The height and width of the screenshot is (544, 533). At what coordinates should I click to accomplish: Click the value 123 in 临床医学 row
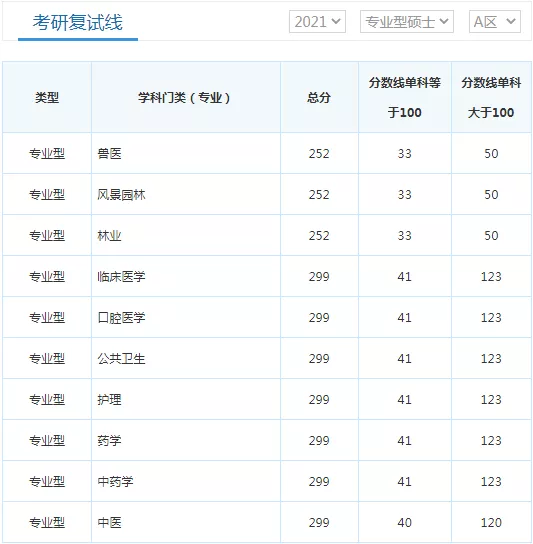tap(491, 276)
